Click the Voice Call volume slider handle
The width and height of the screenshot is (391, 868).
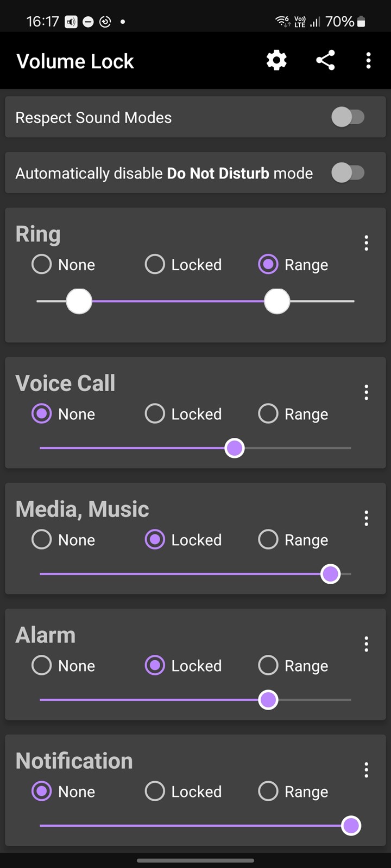[x=235, y=448]
